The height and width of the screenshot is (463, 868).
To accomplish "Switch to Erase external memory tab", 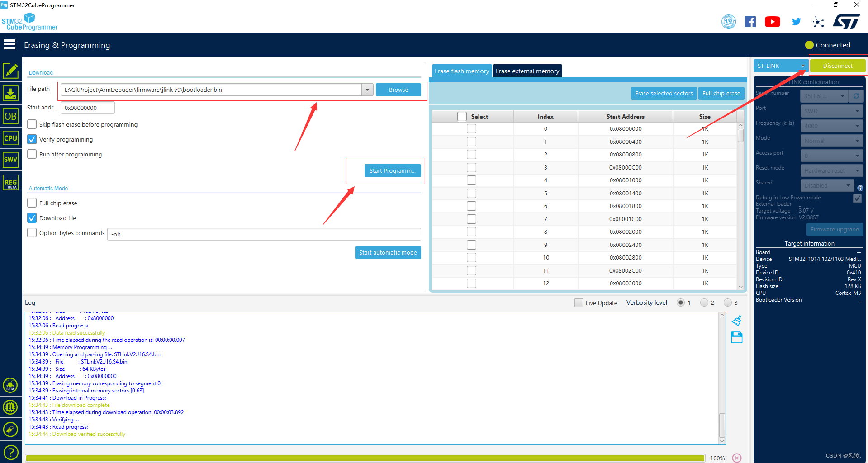I will pos(527,71).
